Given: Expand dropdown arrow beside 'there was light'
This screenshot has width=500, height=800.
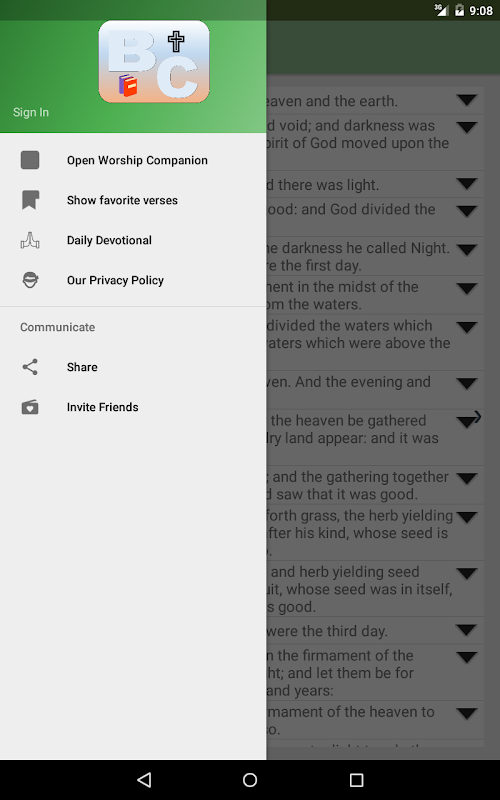Looking at the screenshot, I should click(467, 184).
